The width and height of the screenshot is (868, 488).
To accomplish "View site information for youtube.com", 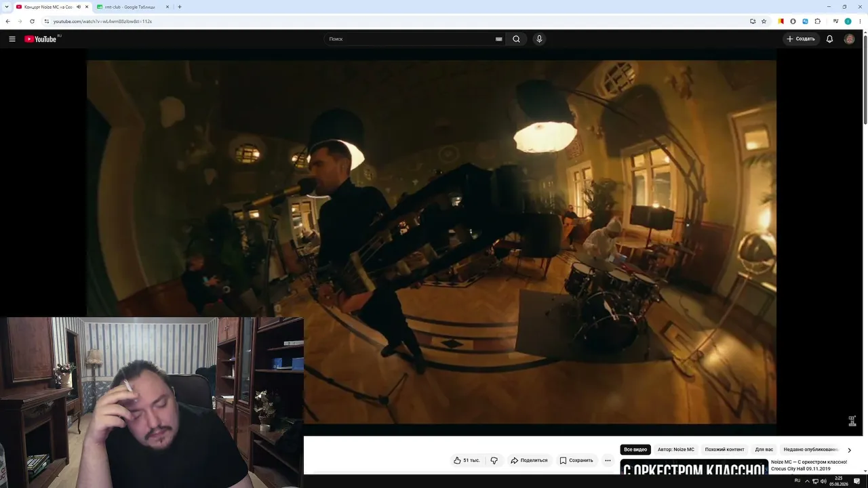I will [46, 21].
